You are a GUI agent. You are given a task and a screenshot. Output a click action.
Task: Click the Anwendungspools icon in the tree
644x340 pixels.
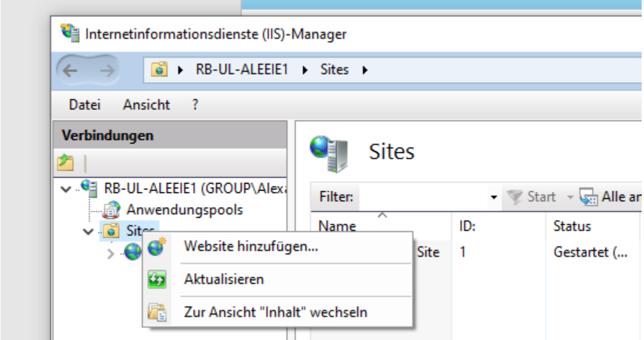(x=111, y=210)
